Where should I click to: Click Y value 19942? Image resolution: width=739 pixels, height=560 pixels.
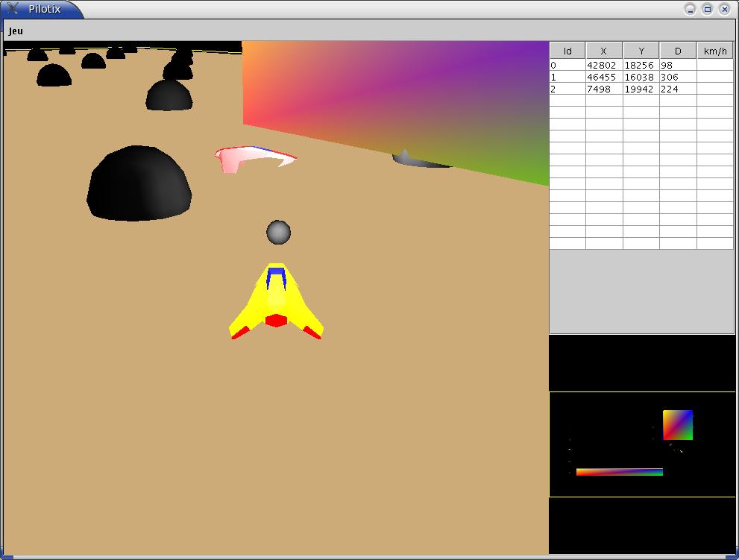tap(639, 89)
